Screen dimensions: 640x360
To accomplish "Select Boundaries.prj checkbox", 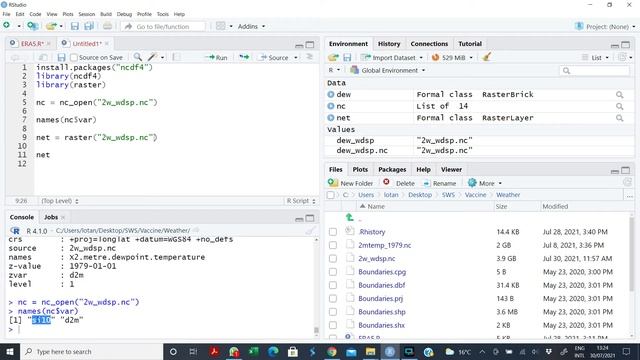I will tap(333, 299).
